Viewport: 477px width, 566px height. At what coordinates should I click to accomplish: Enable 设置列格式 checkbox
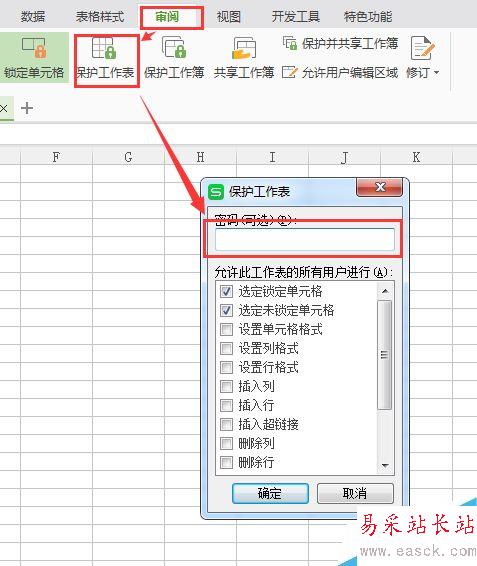[x=226, y=348]
